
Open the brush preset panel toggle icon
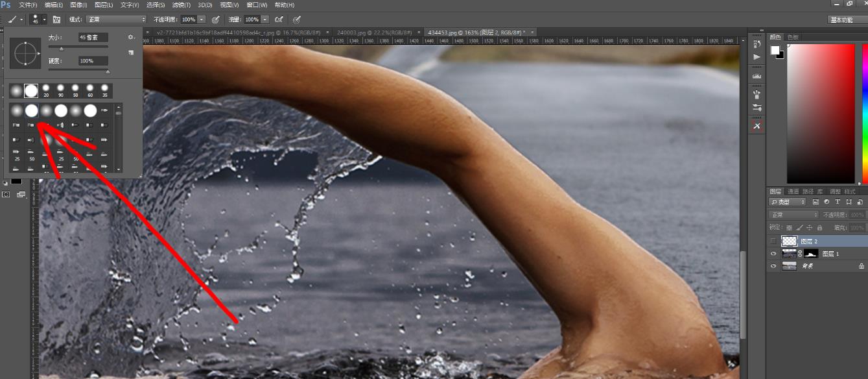click(x=56, y=19)
